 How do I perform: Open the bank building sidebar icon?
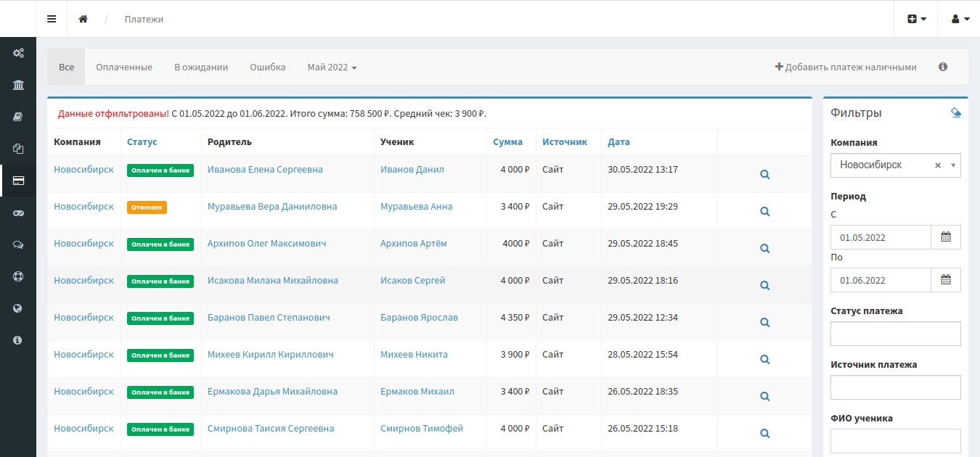click(18, 85)
